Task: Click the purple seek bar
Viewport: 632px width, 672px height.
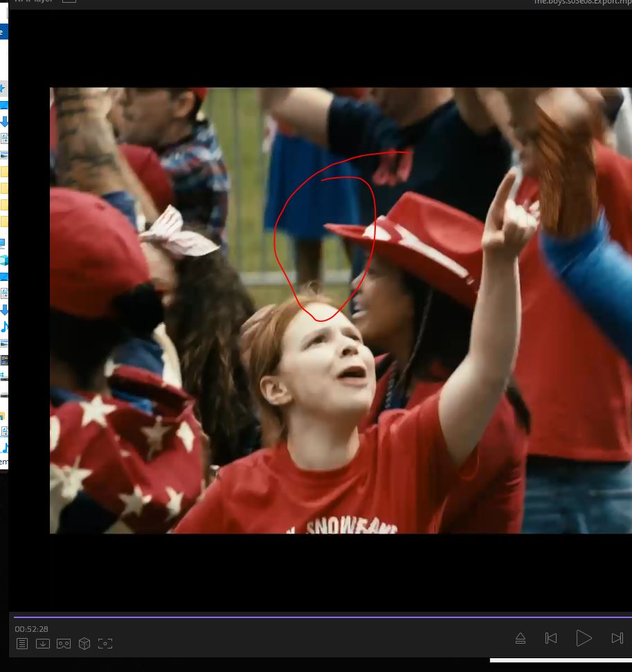Action: [318, 616]
